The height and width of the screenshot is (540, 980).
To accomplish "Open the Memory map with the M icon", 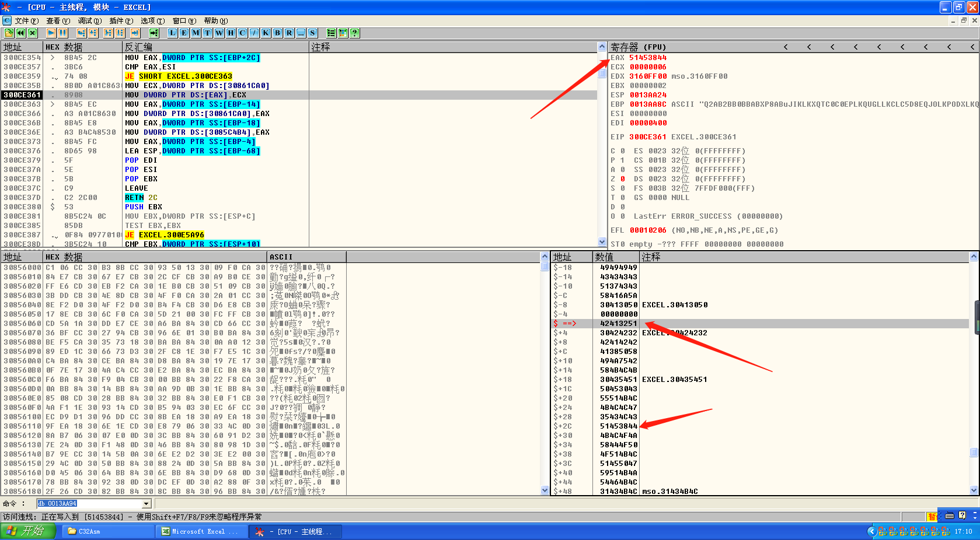I will coord(196,33).
